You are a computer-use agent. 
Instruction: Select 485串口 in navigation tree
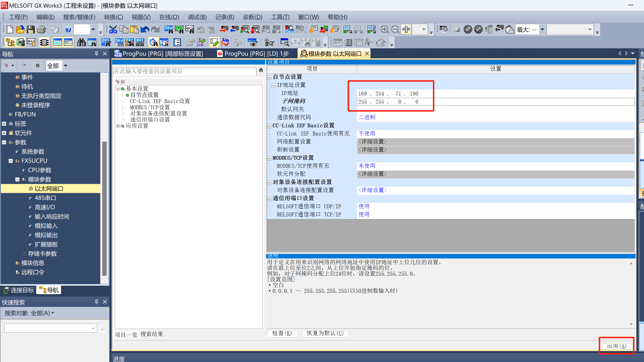pos(45,198)
